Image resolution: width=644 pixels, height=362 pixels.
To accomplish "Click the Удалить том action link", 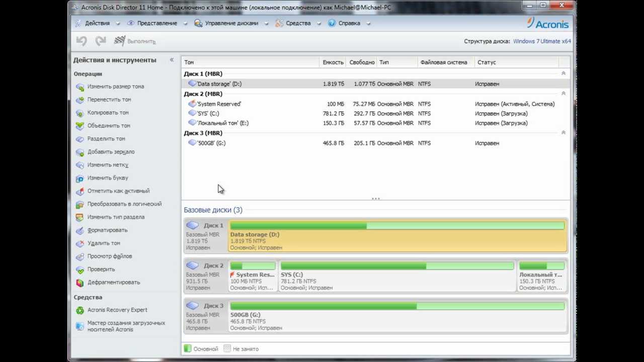I will [104, 243].
